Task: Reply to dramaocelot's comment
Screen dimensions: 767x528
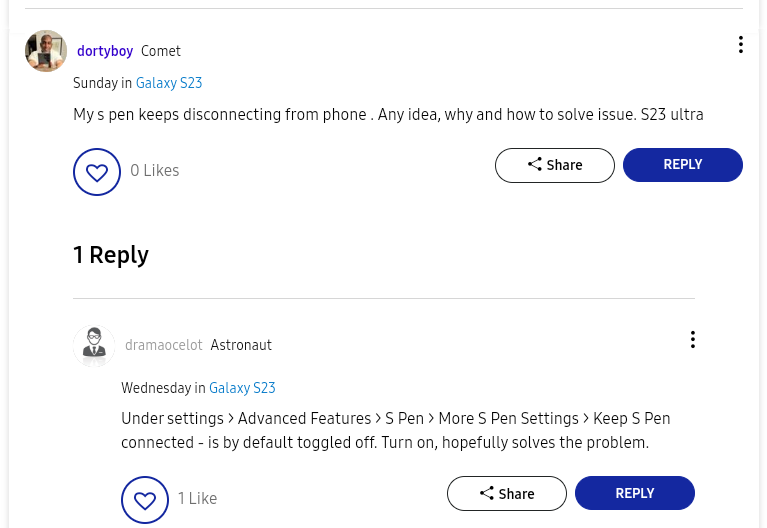Action: [x=635, y=493]
